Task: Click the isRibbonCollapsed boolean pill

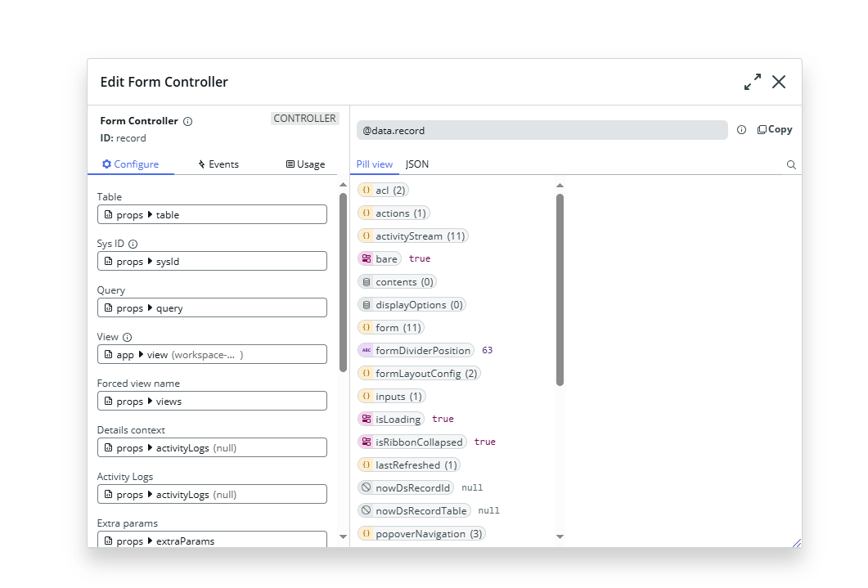Action: point(412,442)
